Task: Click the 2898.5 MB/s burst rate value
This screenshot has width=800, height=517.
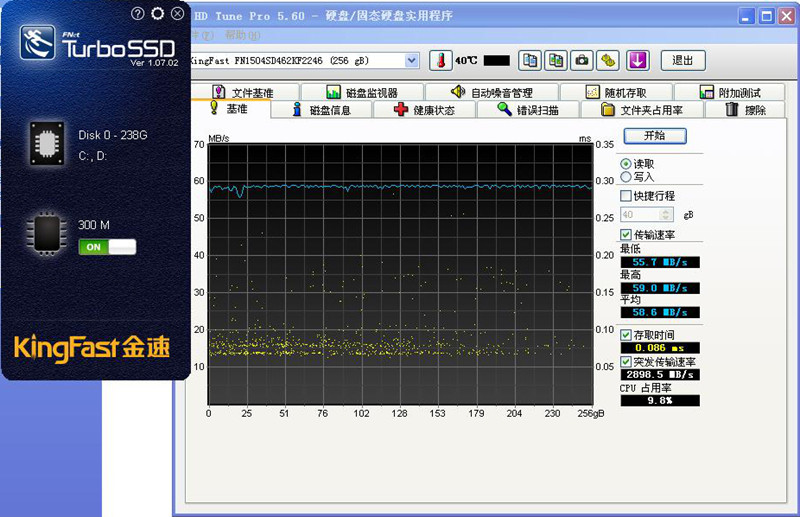Action: click(x=660, y=375)
